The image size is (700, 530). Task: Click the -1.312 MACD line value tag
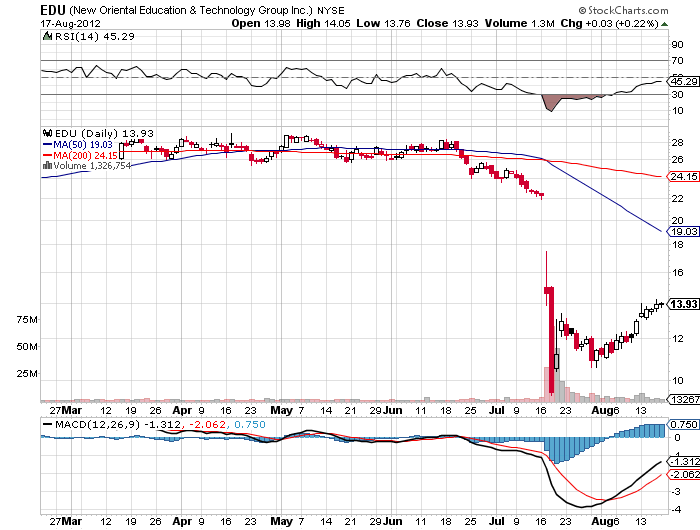(682, 461)
